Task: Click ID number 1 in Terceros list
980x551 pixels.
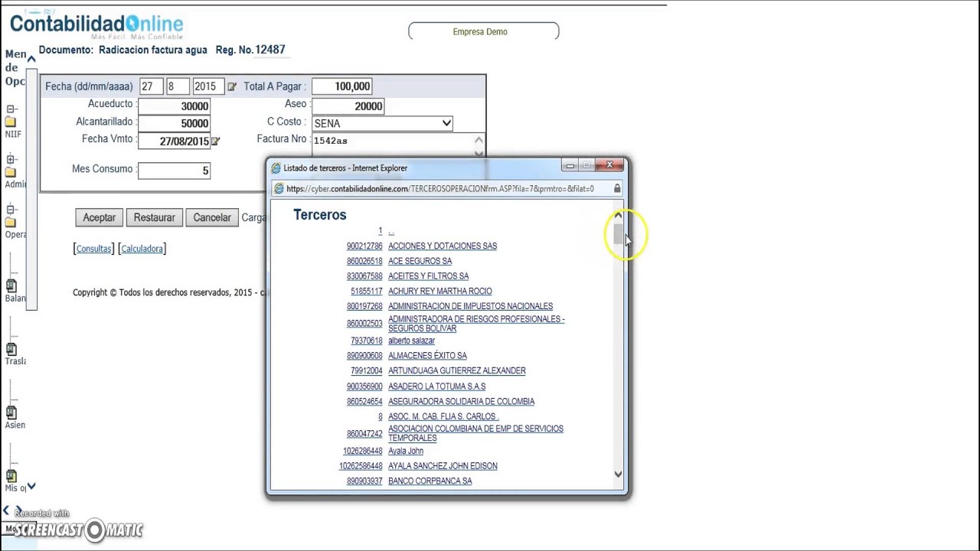Action: [380, 231]
